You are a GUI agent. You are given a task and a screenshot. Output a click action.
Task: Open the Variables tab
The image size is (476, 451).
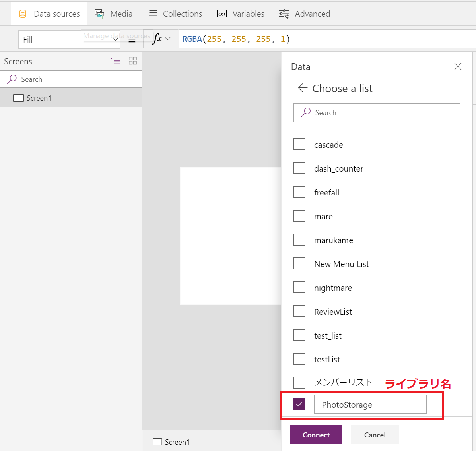[x=241, y=14]
